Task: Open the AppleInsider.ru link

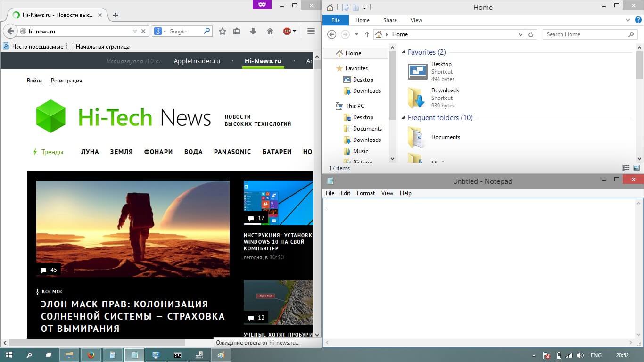Action: [197, 61]
